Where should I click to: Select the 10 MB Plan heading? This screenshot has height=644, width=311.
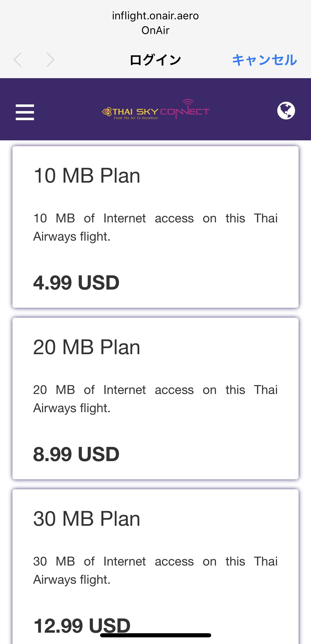(87, 176)
